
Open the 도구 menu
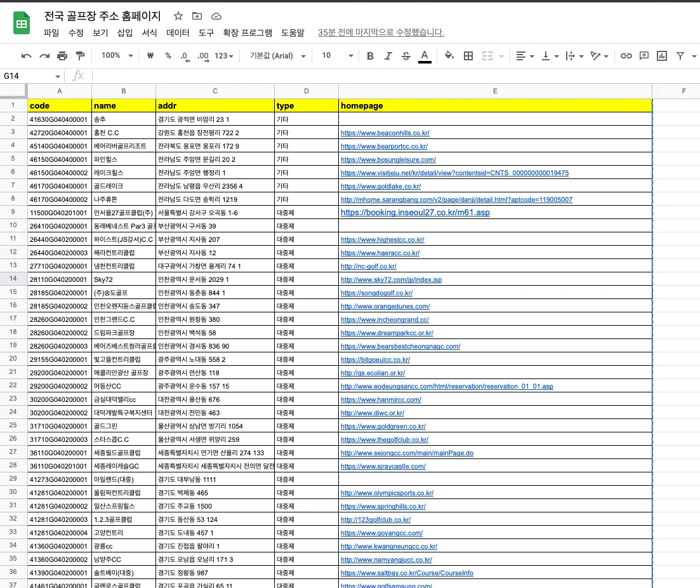206,32
